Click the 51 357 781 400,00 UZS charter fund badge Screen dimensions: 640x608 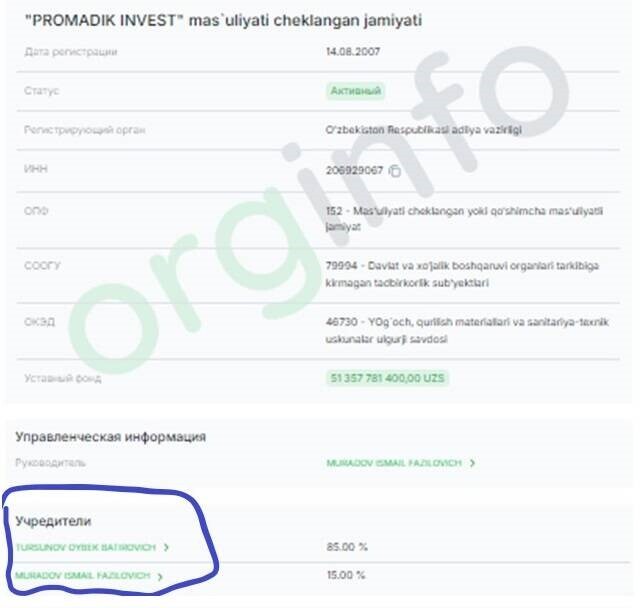387,378
